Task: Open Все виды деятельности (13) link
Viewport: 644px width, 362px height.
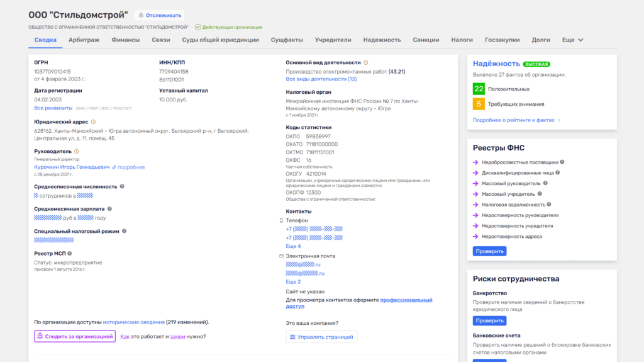Action: pyautogui.click(x=321, y=79)
